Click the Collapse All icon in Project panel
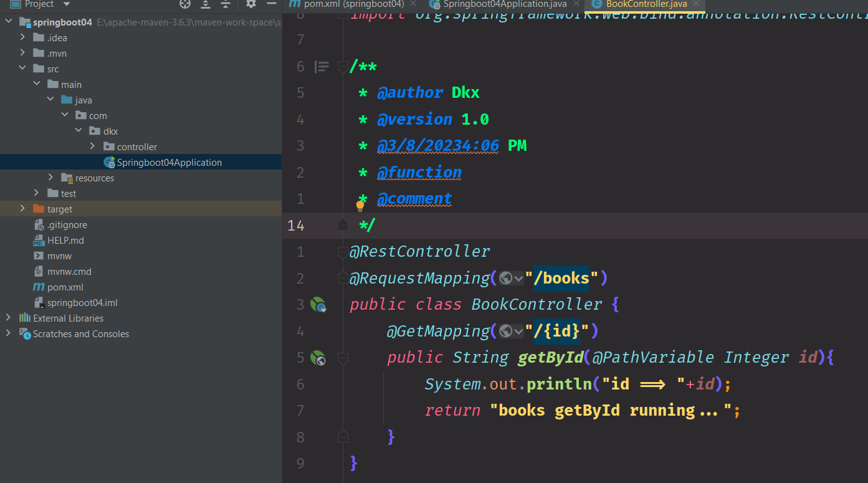This screenshot has width=868, height=483. click(x=225, y=4)
